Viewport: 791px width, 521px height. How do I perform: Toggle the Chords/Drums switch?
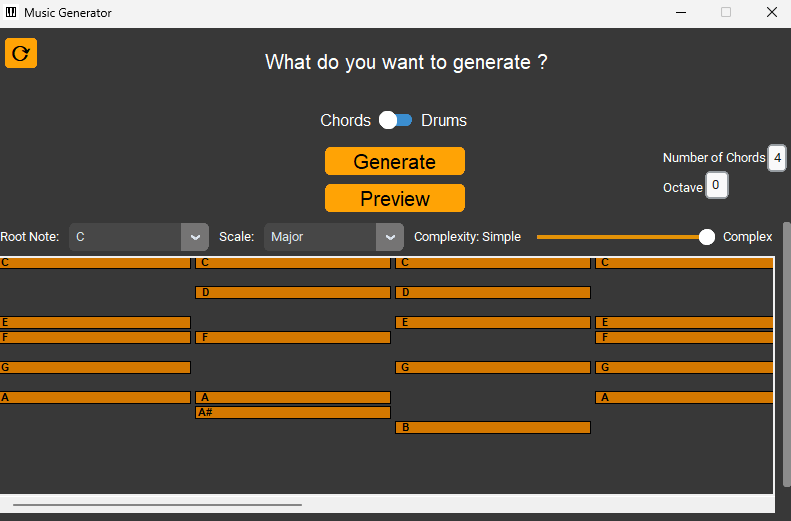396,120
